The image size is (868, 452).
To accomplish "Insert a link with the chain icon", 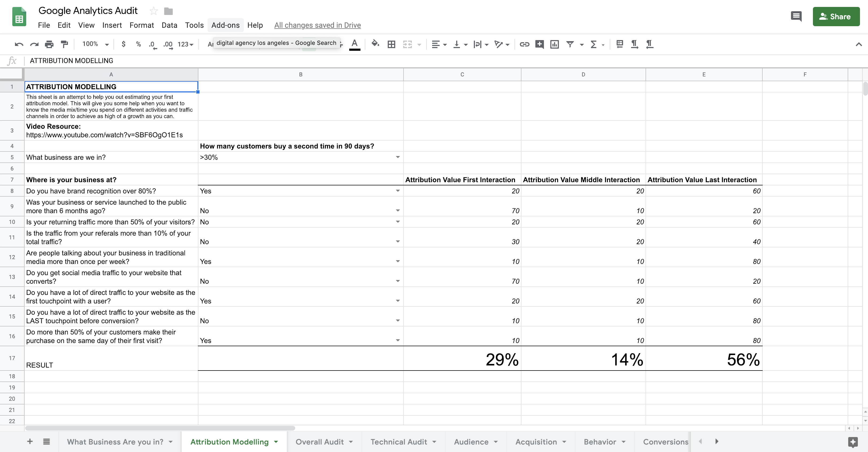I will pos(524,44).
